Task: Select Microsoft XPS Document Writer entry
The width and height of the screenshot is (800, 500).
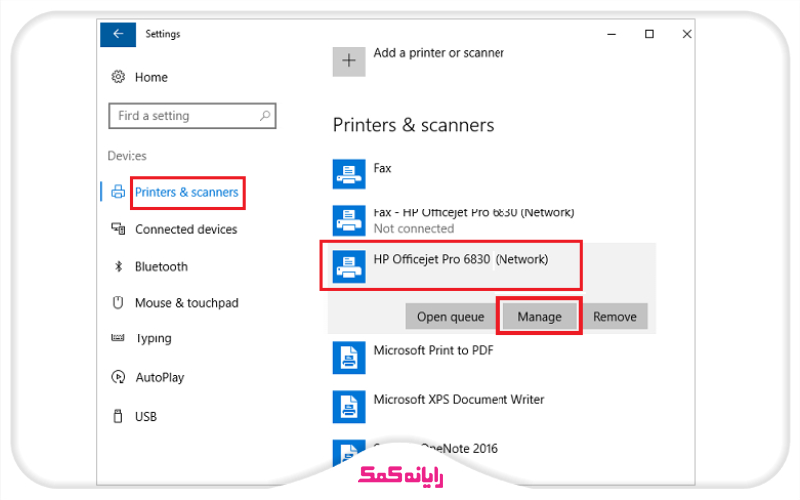Action: click(x=459, y=399)
